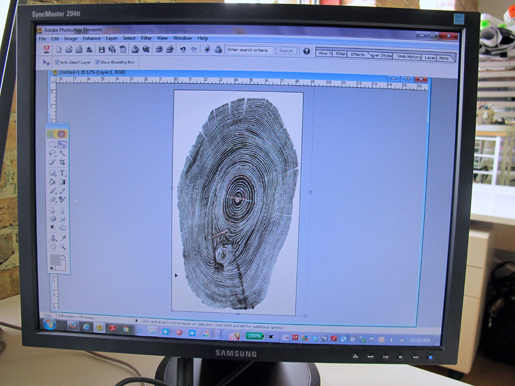Open the Enhance menu
This screenshot has height=386, width=515.
pyautogui.click(x=91, y=39)
